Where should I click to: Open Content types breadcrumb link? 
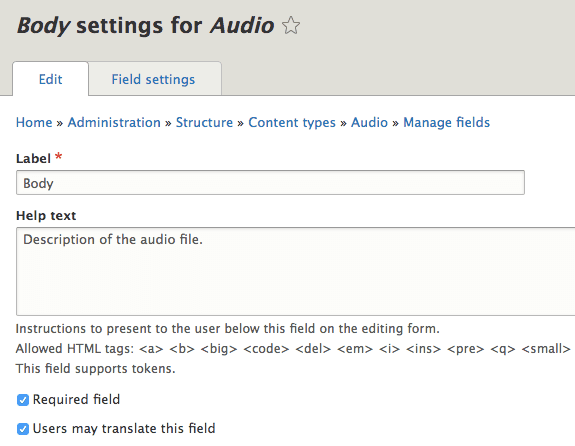[292, 122]
